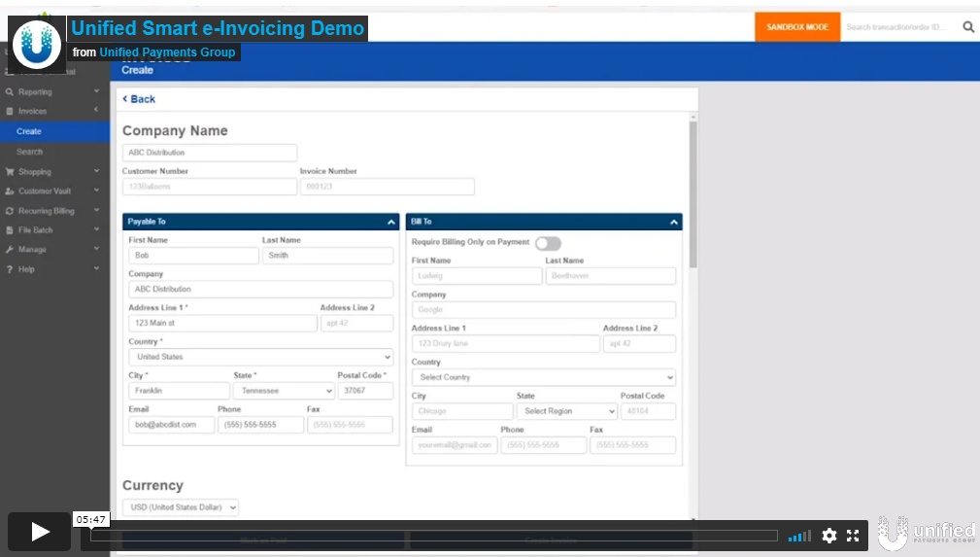Click Payable To City field Franklin
The width and height of the screenshot is (980, 557).
(180, 391)
